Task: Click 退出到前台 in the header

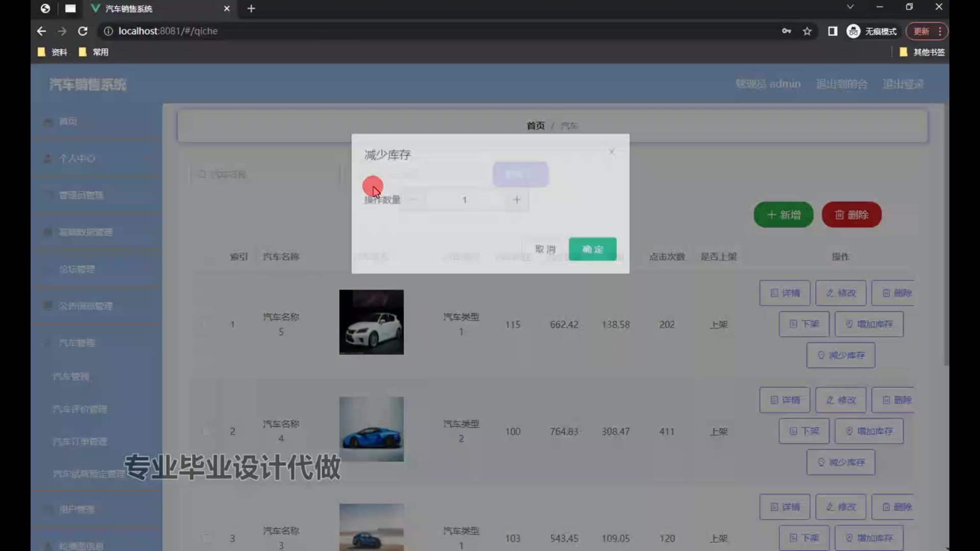Action: (x=842, y=84)
